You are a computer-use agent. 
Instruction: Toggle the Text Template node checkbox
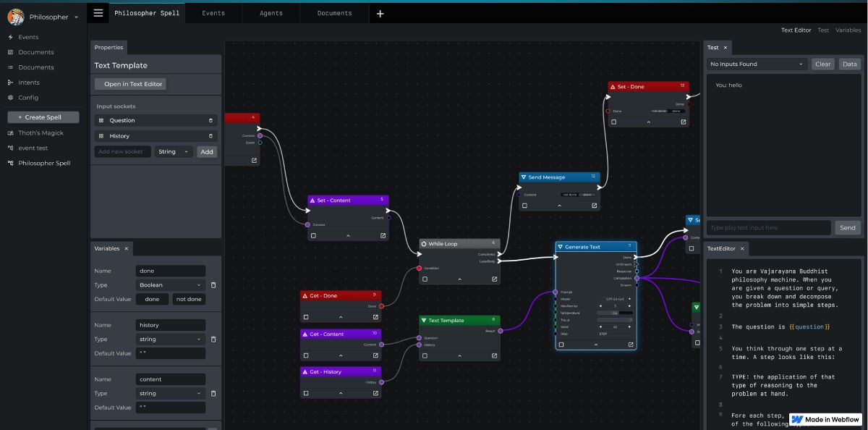(425, 355)
